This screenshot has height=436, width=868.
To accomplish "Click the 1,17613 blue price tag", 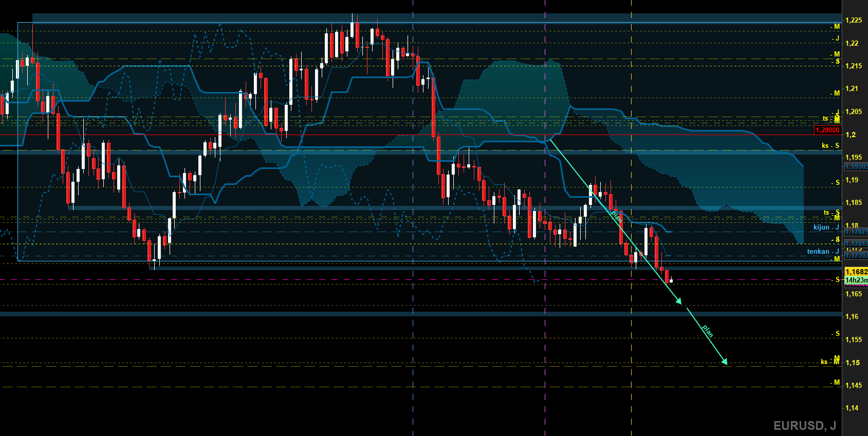I will (856, 243).
